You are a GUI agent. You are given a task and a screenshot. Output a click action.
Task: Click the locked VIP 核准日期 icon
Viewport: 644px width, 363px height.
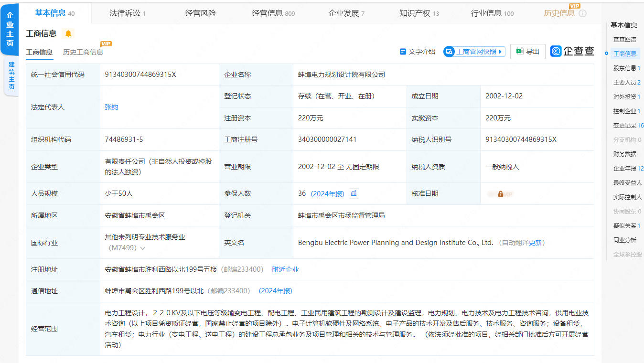(500, 194)
